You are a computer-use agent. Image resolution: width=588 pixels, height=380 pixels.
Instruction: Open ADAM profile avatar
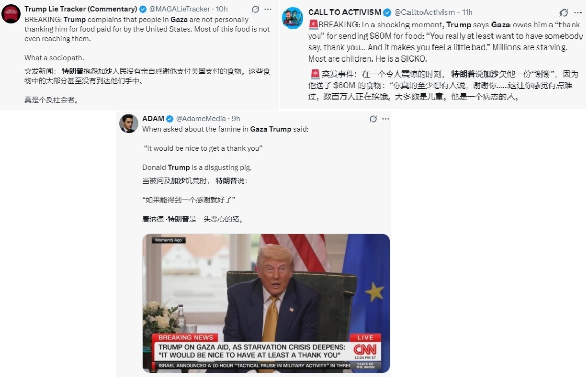click(x=129, y=123)
